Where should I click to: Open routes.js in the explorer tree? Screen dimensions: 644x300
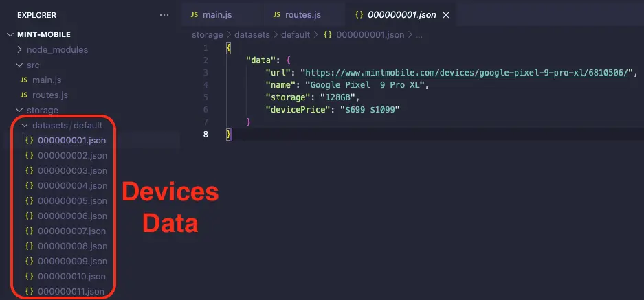tap(50, 95)
